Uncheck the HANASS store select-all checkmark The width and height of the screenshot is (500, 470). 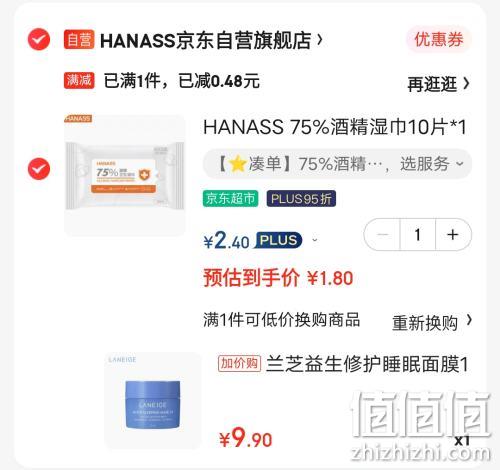coord(39,39)
